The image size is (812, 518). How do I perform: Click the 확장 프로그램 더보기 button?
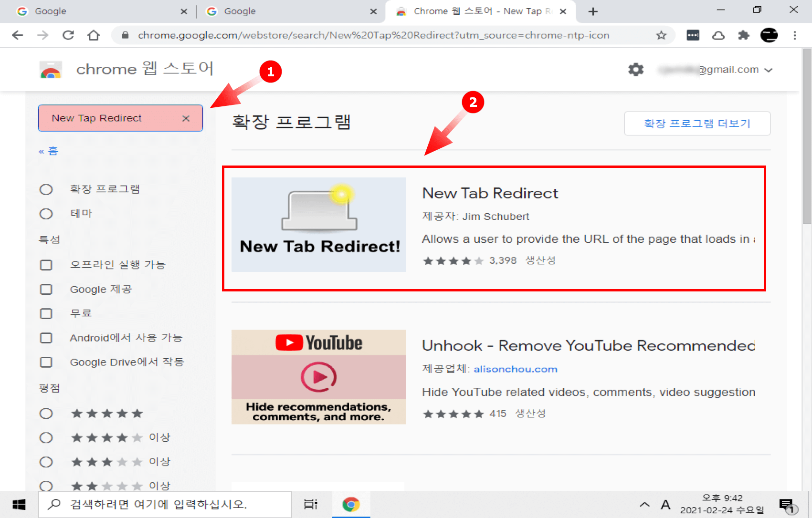(697, 124)
